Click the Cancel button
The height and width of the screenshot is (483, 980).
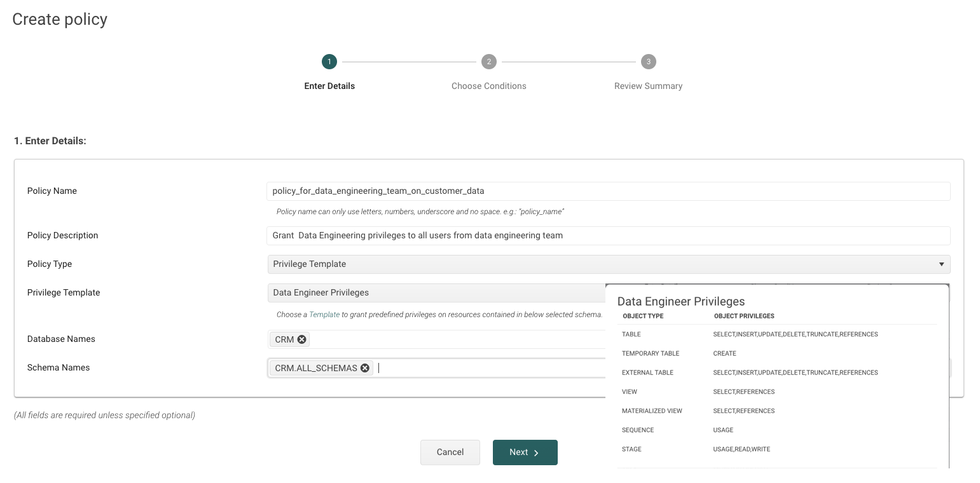click(x=450, y=452)
